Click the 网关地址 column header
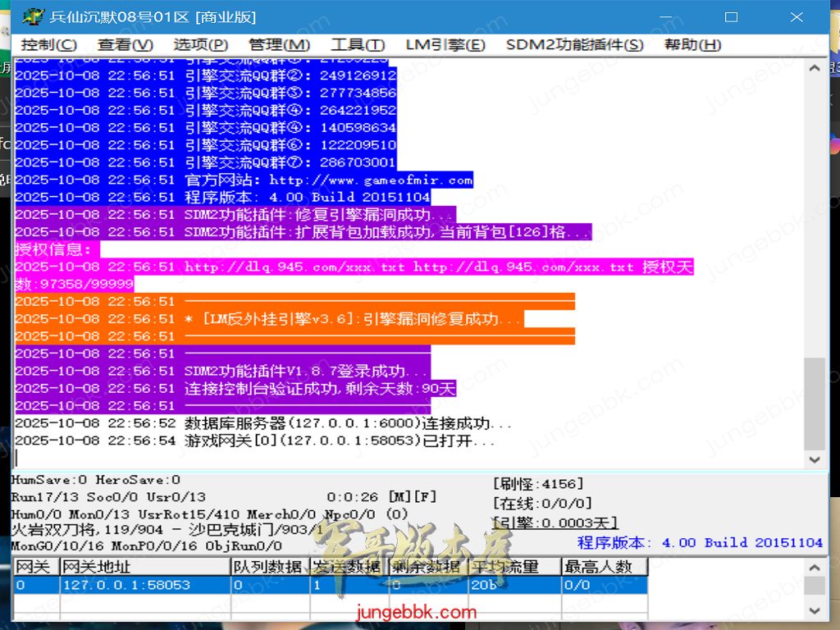This screenshot has width=840, height=630. (x=145, y=566)
